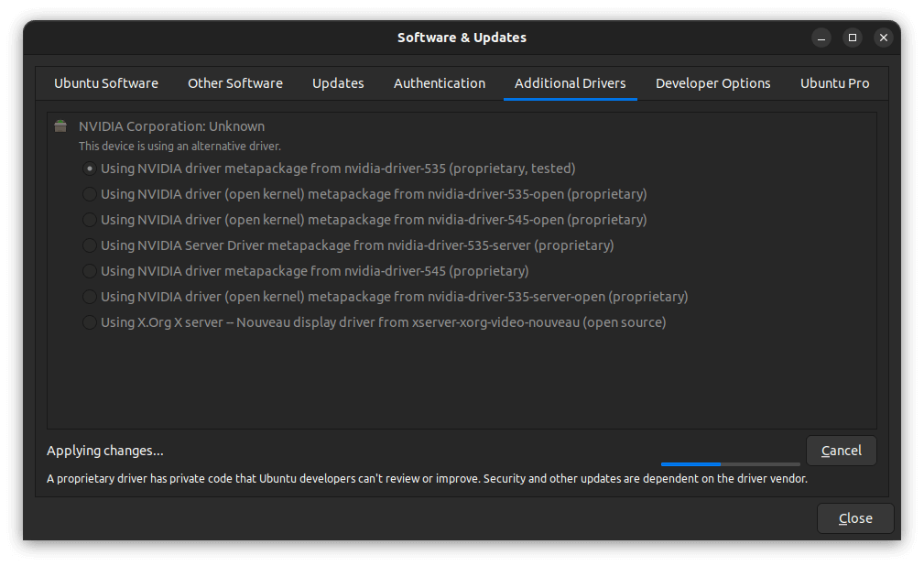924x566 pixels.
Task: Select the nvidia-driver-545 proprietary driver
Action: pos(90,271)
